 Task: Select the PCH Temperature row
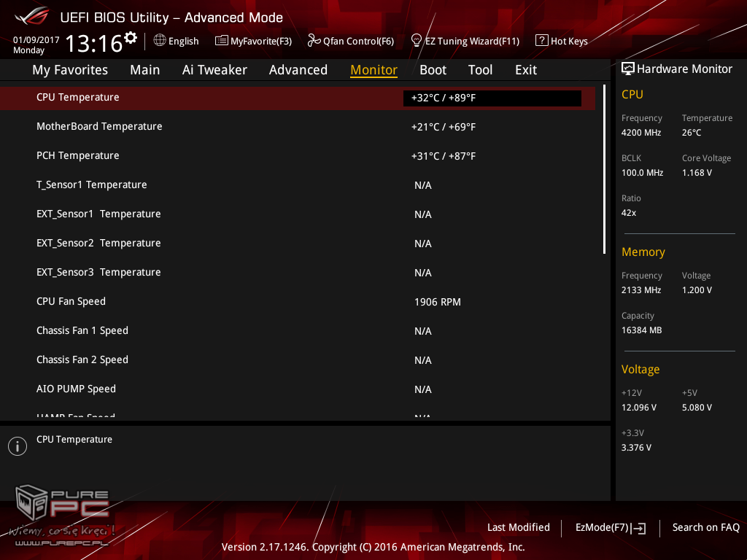[292, 155]
